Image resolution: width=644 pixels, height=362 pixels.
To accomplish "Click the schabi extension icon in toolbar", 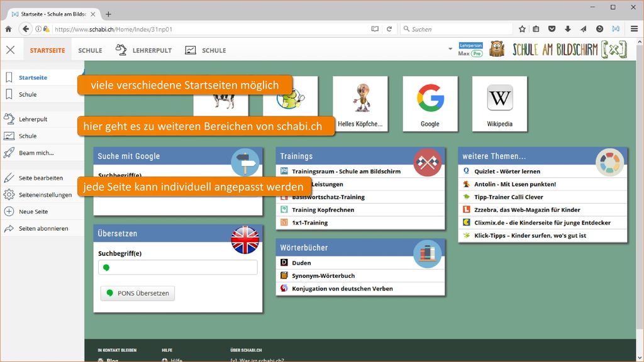I will point(616,29).
